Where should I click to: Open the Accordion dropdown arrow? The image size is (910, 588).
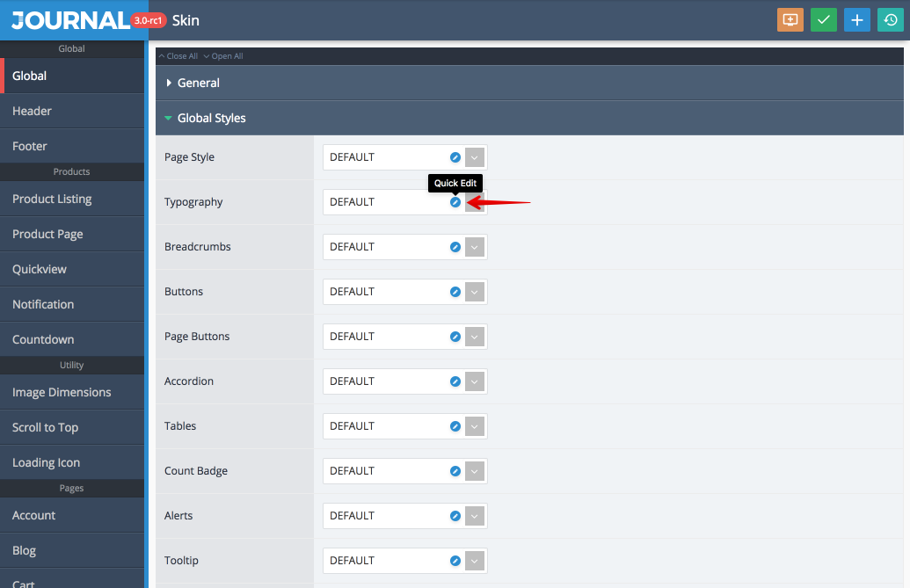[x=475, y=381]
